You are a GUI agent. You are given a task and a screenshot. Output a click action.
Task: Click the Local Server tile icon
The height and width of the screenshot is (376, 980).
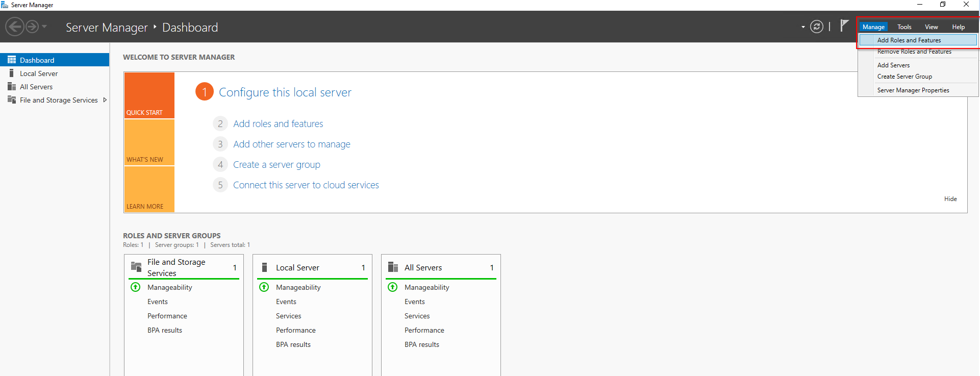coord(264,267)
